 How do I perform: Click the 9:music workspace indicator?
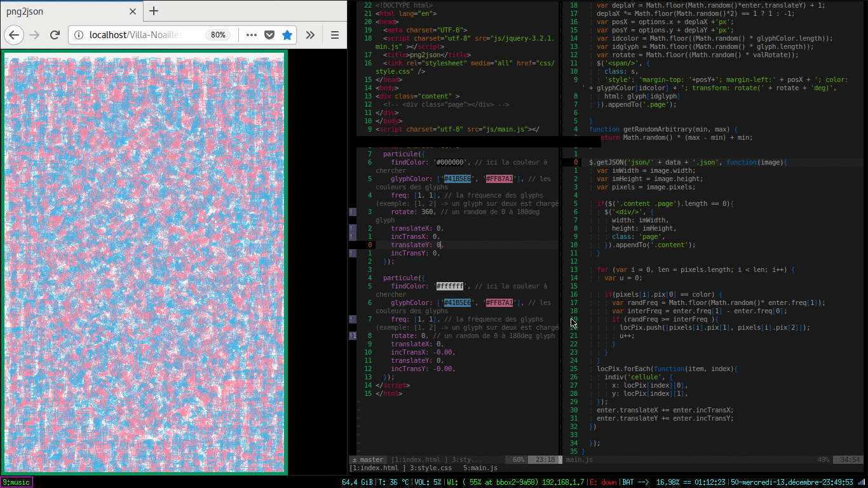[17, 482]
